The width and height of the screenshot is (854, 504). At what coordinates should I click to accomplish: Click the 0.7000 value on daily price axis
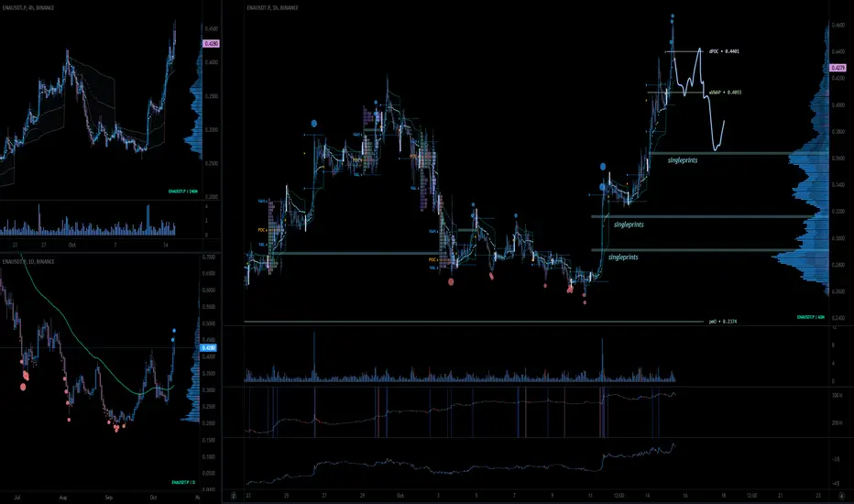(x=208, y=257)
